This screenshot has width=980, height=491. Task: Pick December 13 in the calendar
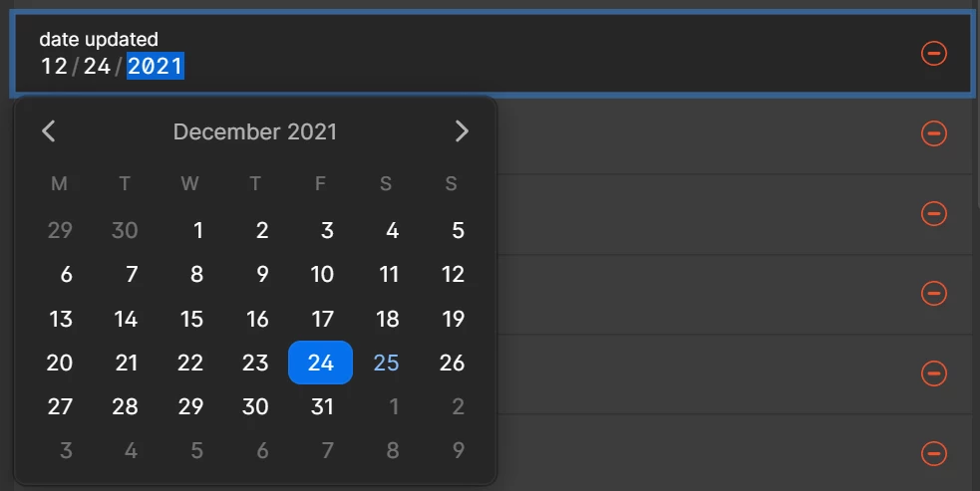[60, 320]
